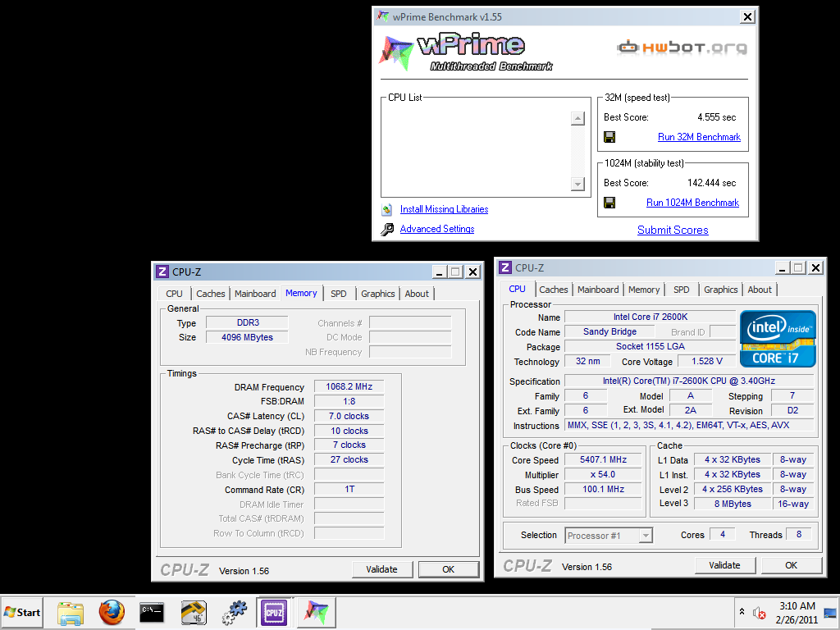This screenshot has height=630, width=840.
Task: Click the CPU List scroll down arrow
Action: 577,184
